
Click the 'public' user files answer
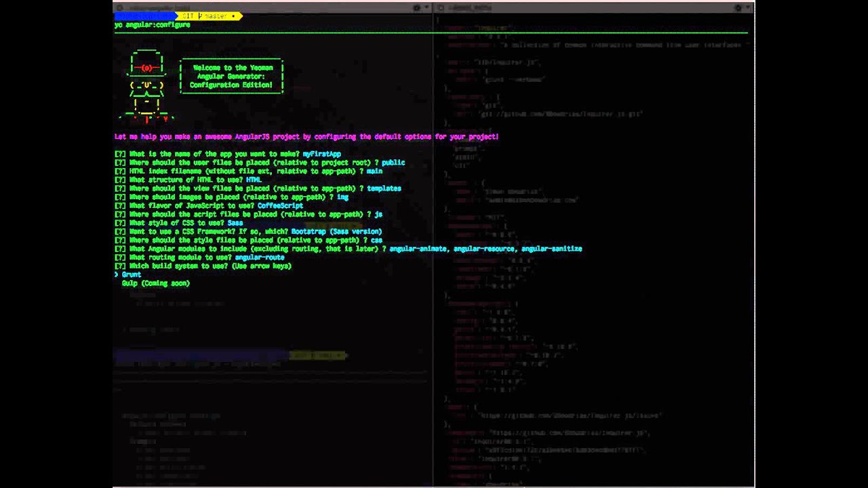click(x=393, y=163)
